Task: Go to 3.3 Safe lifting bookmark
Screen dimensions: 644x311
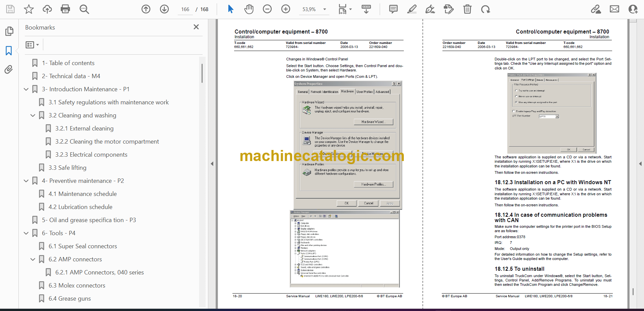Action: pyautogui.click(x=67, y=168)
